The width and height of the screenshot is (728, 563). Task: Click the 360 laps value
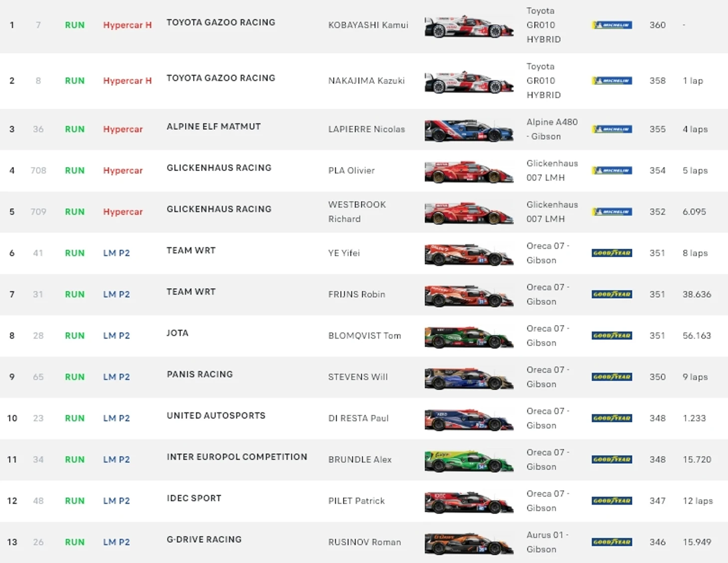(x=657, y=25)
